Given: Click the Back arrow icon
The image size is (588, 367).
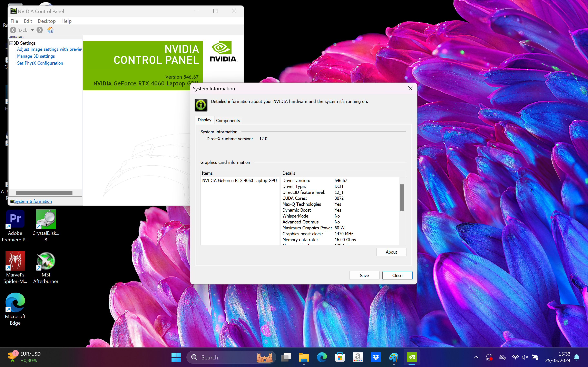Looking at the screenshot, I should [13, 30].
